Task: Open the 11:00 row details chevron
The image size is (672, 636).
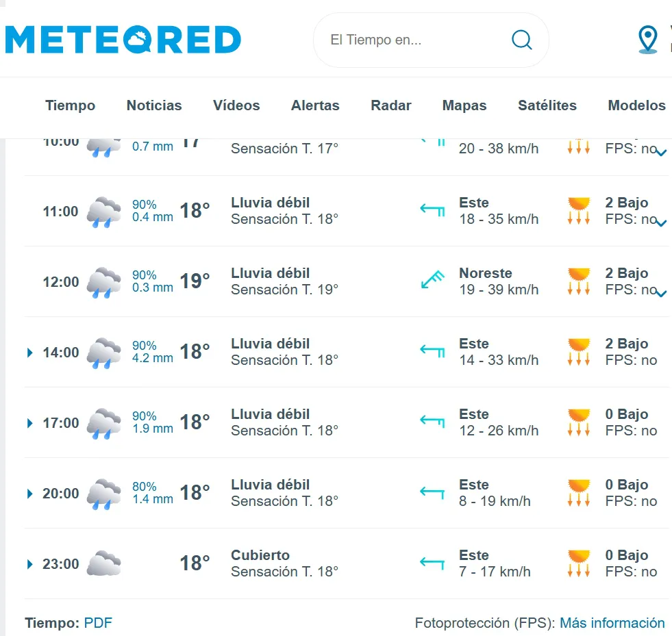Action: click(x=661, y=222)
